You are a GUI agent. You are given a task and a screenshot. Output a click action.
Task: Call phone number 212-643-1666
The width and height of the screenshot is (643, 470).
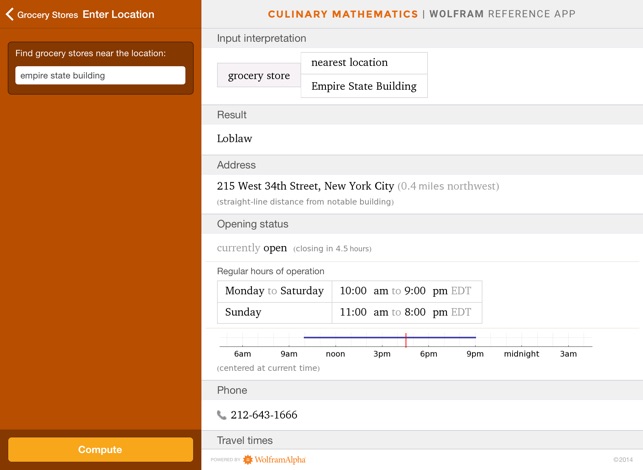point(264,415)
